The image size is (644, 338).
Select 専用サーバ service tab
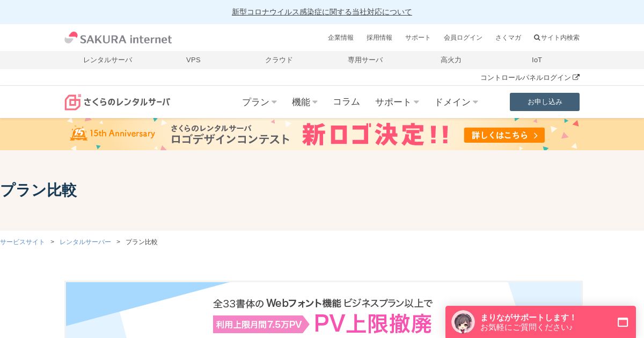coord(365,60)
